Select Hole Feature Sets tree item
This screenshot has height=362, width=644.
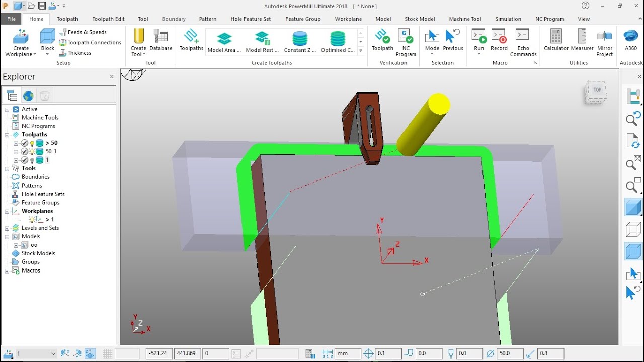point(43,194)
